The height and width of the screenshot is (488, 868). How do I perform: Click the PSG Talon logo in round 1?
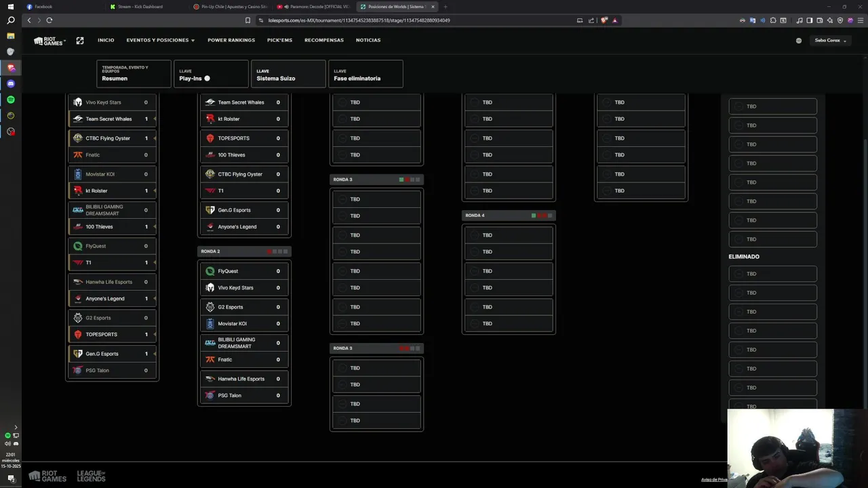coord(77,371)
